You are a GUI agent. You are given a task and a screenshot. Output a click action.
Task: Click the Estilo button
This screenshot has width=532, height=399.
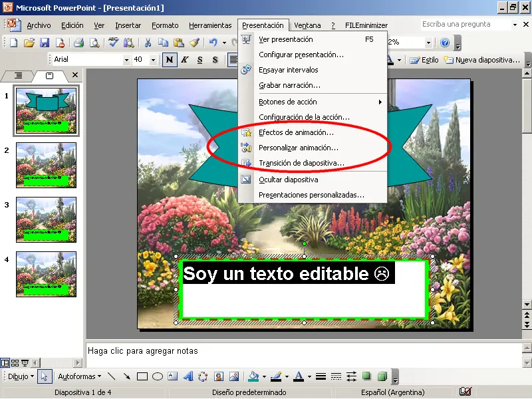click(424, 60)
